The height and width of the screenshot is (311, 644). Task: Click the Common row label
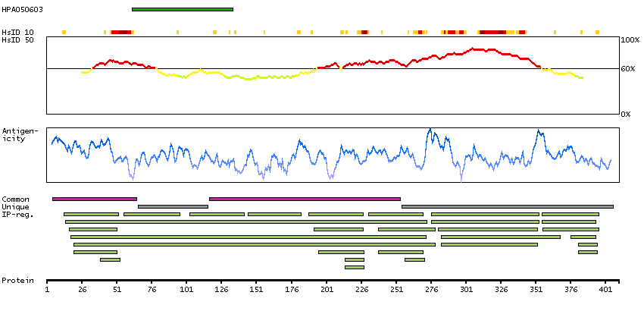[x=15, y=199]
